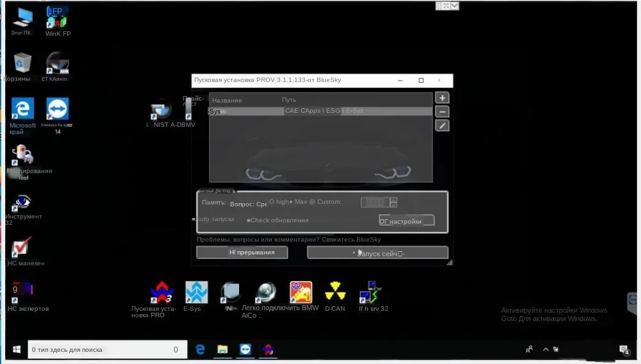Click the Путь column header
This screenshot has width=641, height=364.
tap(289, 100)
